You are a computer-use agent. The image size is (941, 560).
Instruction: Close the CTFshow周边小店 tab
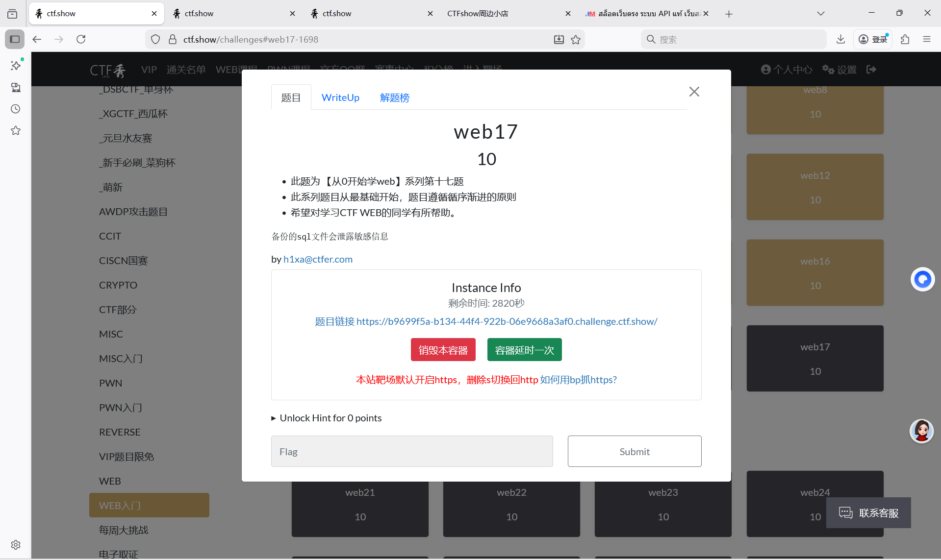pyautogui.click(x=568, y=14)
